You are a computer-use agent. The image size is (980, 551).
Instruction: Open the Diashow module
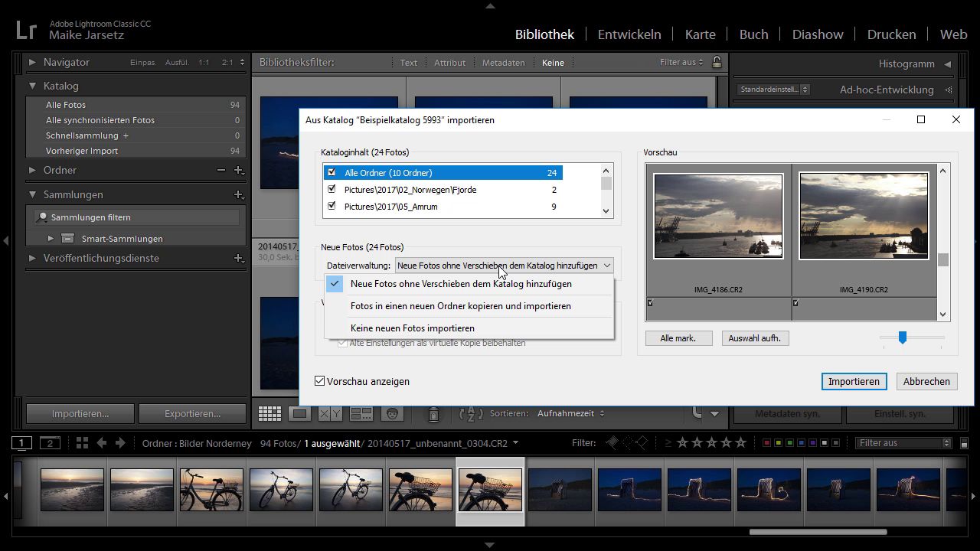[818, 34]
